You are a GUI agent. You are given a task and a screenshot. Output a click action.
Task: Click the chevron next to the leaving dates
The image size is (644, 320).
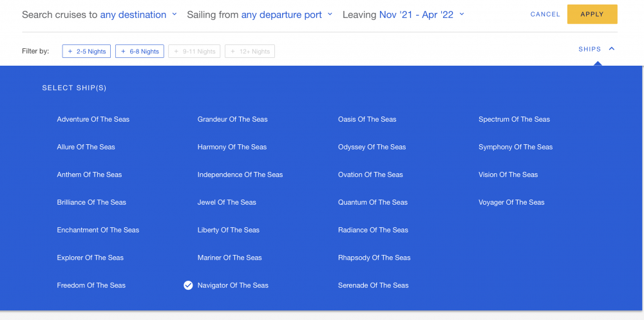[x=462, y=14]
